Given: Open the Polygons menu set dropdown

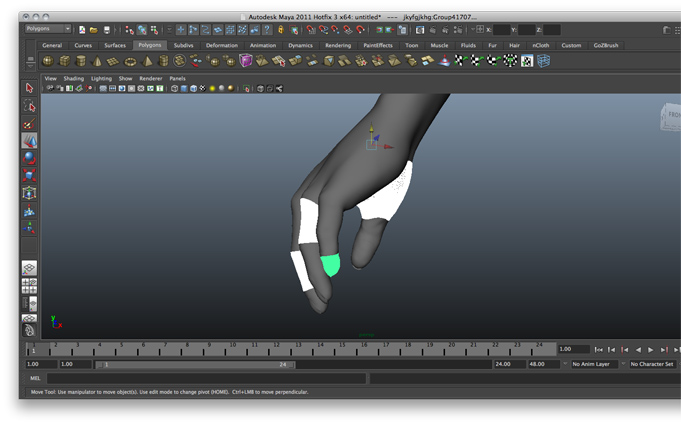Looking at the screenshot, I should tap(48, 29).
